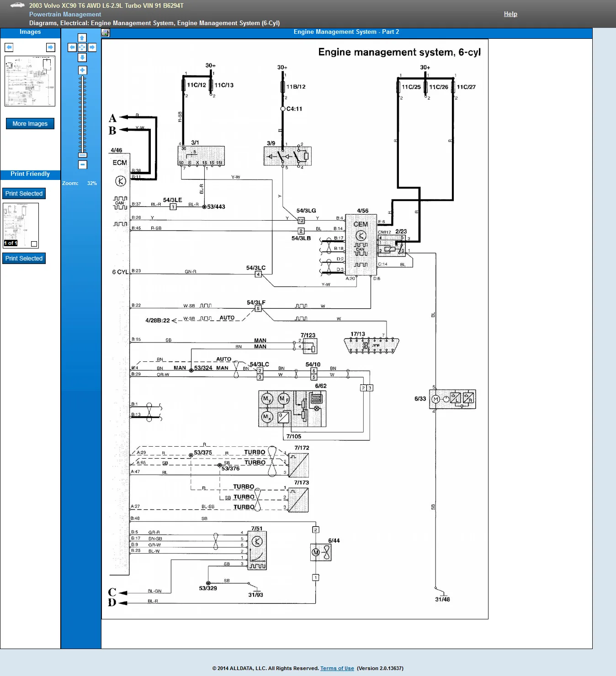Select the wiring diagram thumbnail under Images
616x676 pixels.
click(30, 81)
